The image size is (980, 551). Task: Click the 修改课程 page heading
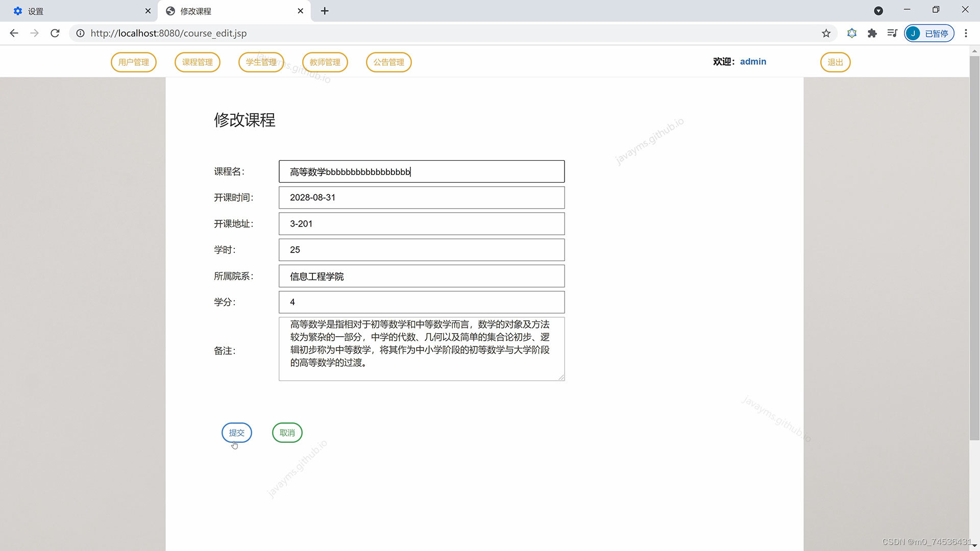245,120
